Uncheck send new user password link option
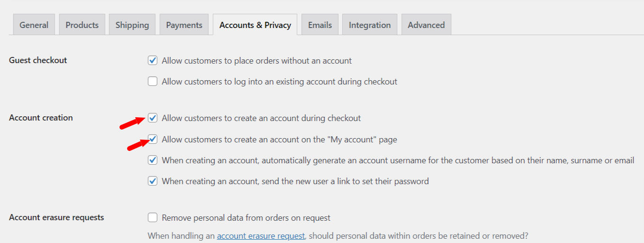 click(153, 181)
